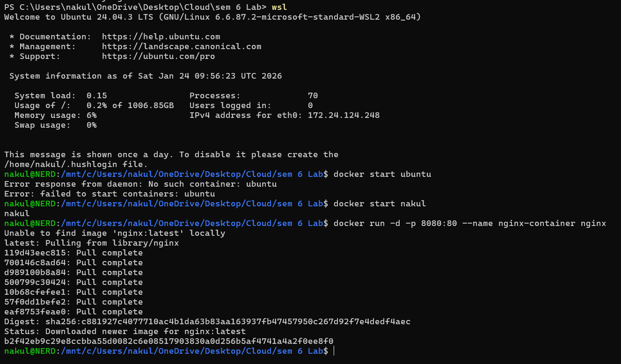Click the "eaf8753feae0: Pull complete" line

point(73,312)
